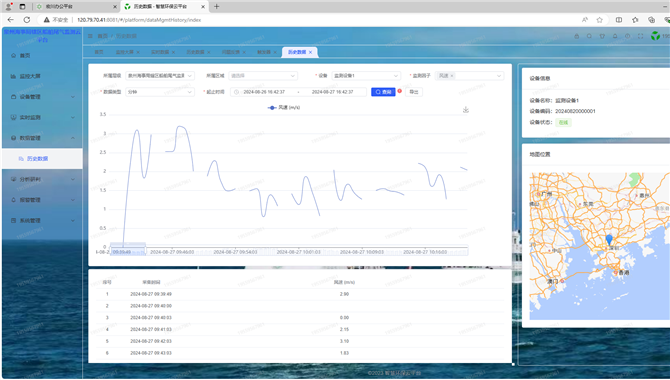Click the lock screen icon in header
Screen dimensions: 670x380
576,36
